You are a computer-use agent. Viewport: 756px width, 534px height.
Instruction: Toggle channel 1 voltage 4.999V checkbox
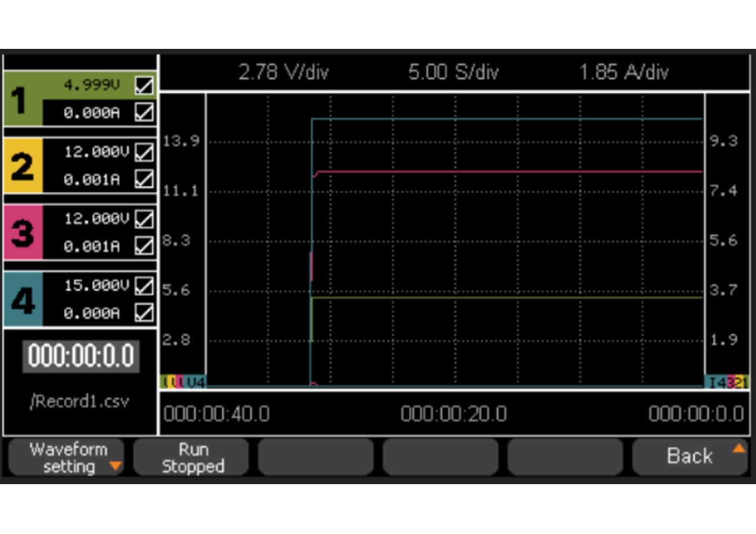tap(144, 85)
